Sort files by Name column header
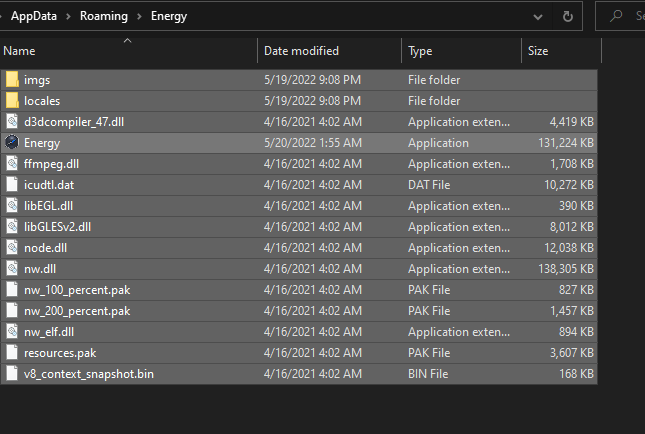Screen dimensions: 645x434 pyautogui.click(x=20, y=51)
